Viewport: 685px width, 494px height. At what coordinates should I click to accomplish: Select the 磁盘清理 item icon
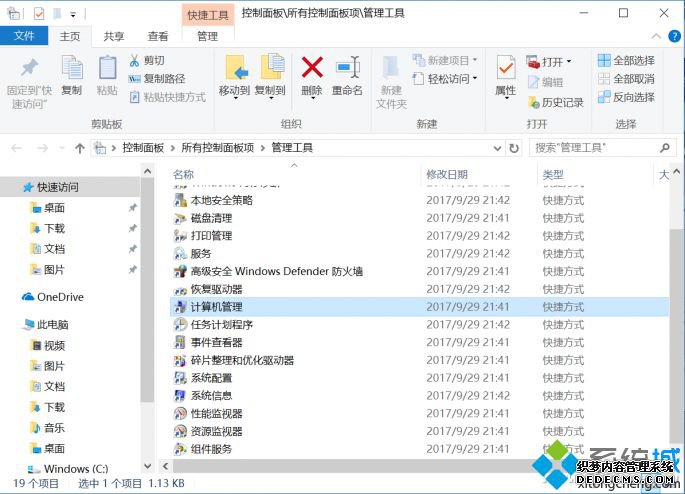click(180, 218)
